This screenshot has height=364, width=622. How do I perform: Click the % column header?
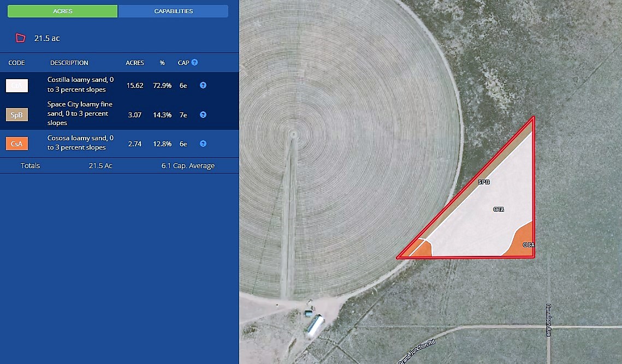point(162,63)
